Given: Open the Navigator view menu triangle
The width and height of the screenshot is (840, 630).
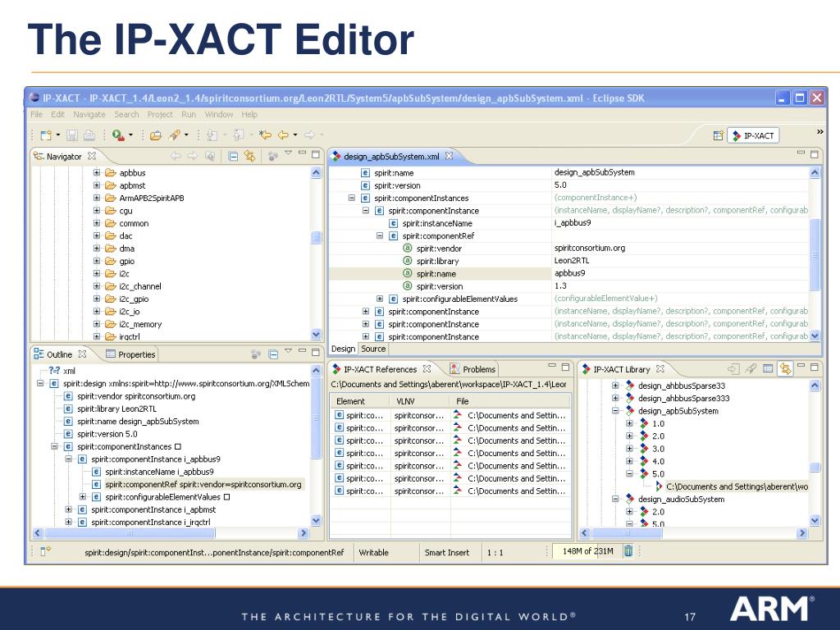Looking at the screenshot, I should pyautogui.click(x=288, y=153).
